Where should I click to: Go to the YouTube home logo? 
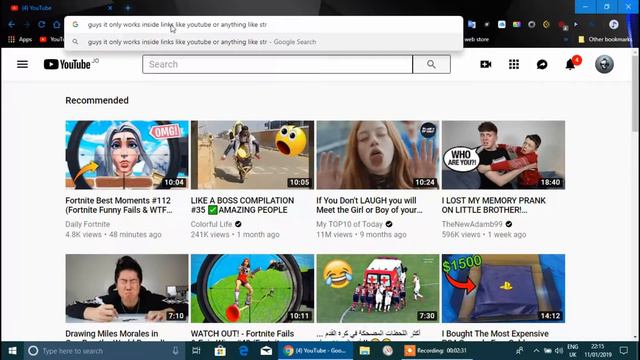tap(67, 64)
